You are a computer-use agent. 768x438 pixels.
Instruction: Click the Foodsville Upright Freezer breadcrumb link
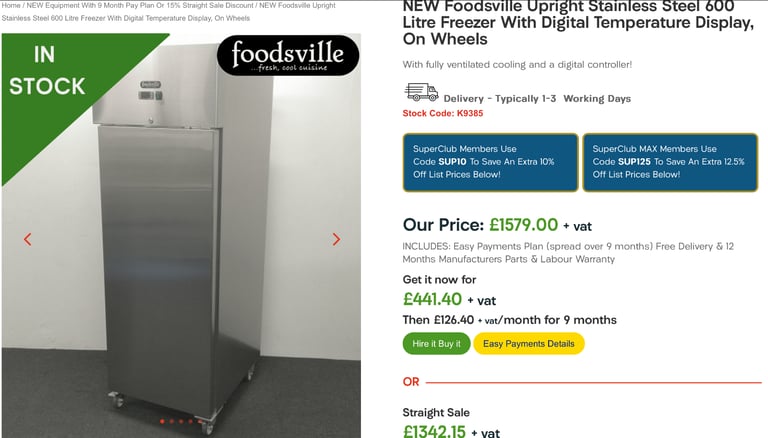coord(168,12)
